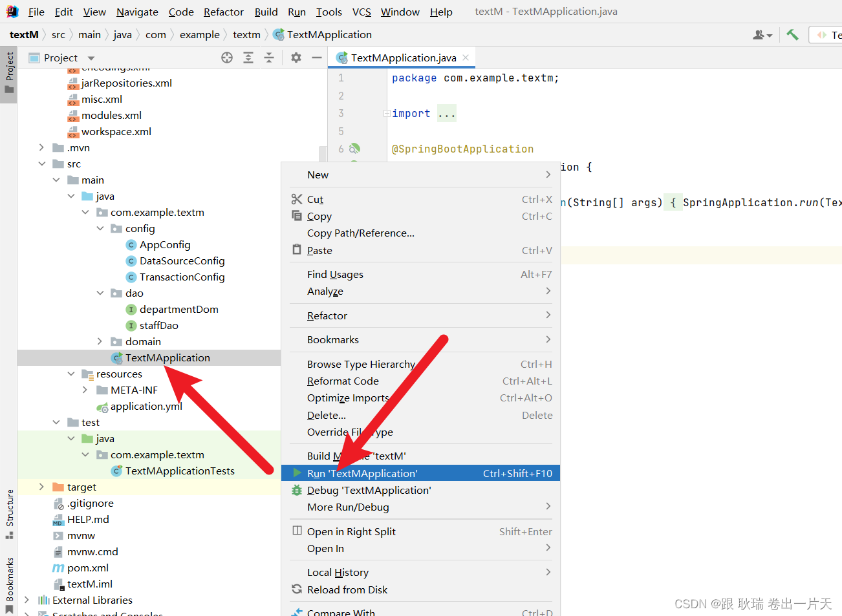
Task: Collapse the dao package
Action: (100, 293)
